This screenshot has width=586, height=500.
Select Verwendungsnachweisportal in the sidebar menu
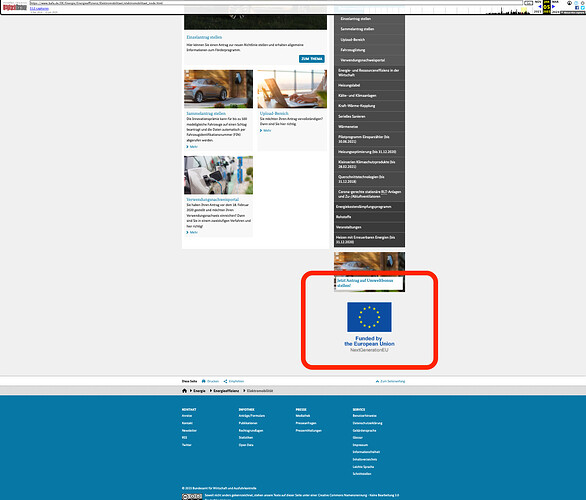[369, 60]
